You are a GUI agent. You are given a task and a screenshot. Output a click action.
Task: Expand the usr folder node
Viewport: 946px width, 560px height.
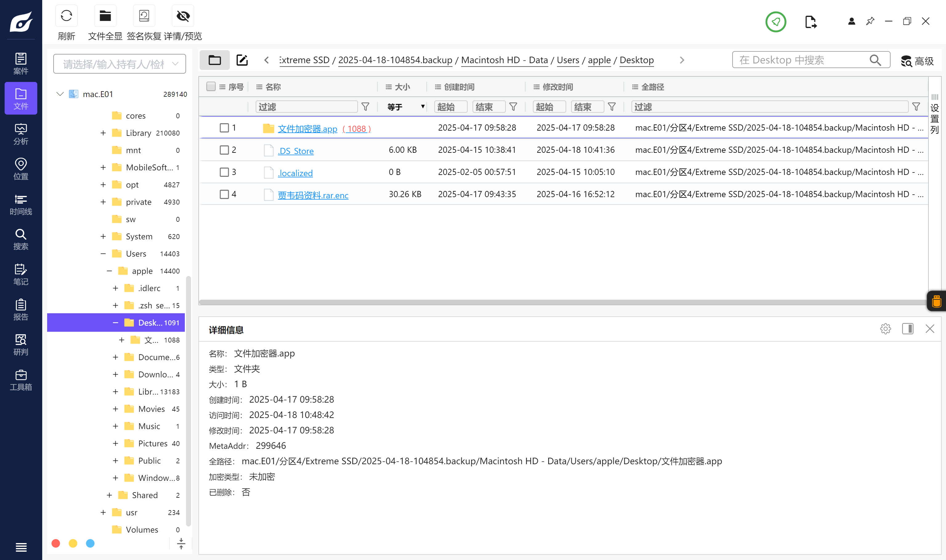pos(103,513)
